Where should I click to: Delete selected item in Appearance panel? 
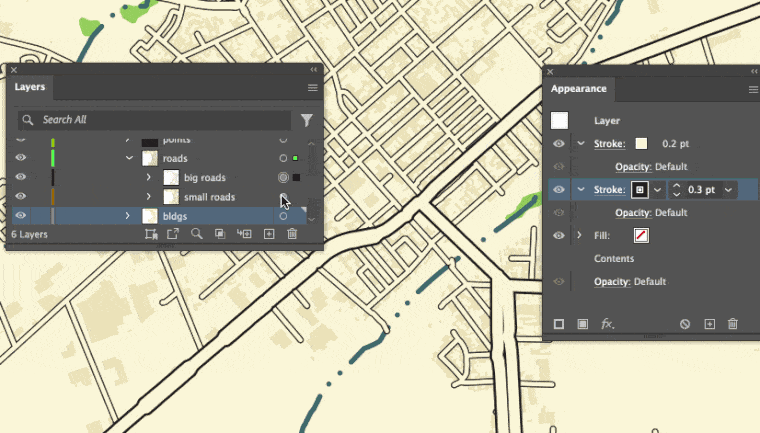coord(733,324)
